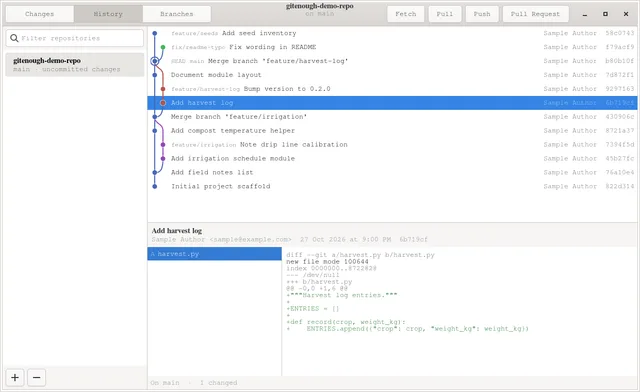Click hash 6b719cf in commit details header

coord(413,240)
